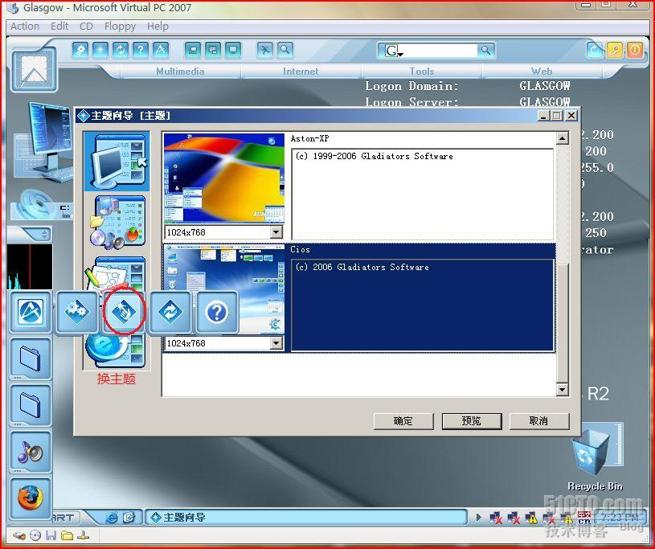Click the Cios theme name text
655x549 pixels.
[x=300, y=249]
